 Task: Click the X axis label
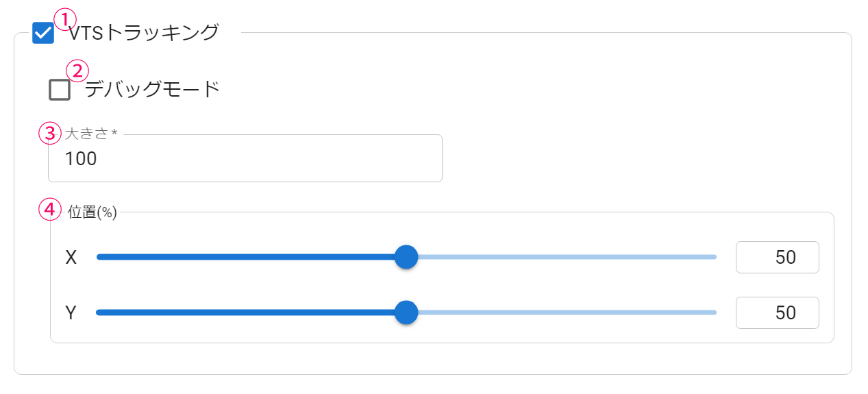coord(71,257)
